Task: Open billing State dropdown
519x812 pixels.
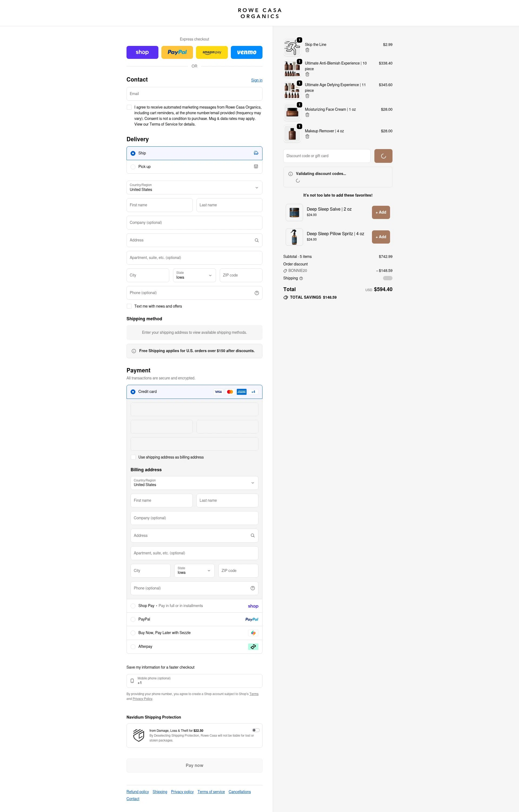Action: click(194, 571)
